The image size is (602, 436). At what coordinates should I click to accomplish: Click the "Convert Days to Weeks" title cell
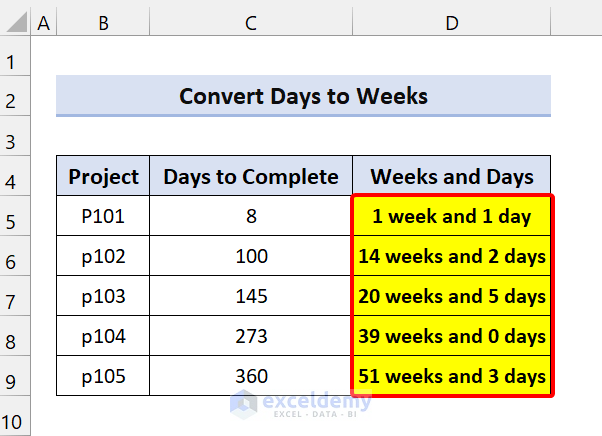[x=303, y=96]
